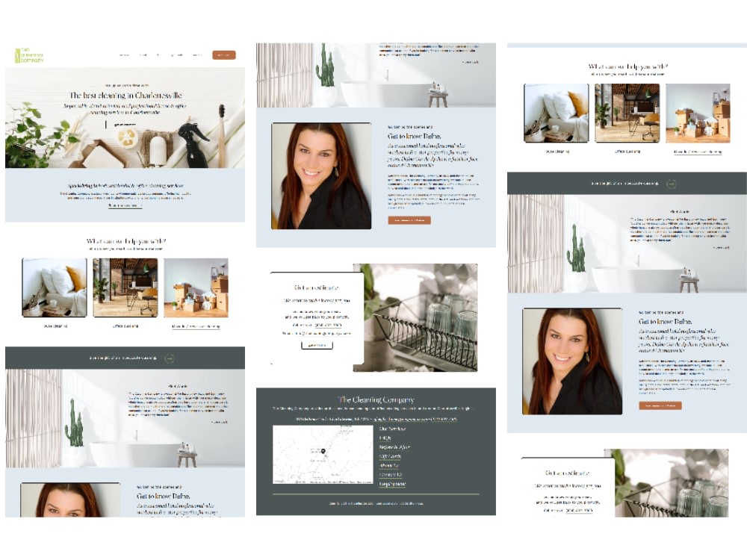
Task: Click the woman's portrait photo in the middle page
Action: (x=321, y=176)
